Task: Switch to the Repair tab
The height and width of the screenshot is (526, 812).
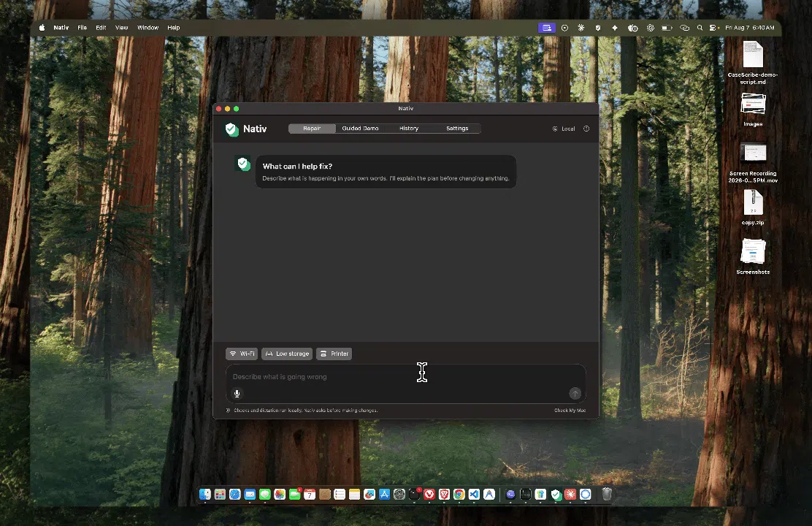Action: pos(312,129)
